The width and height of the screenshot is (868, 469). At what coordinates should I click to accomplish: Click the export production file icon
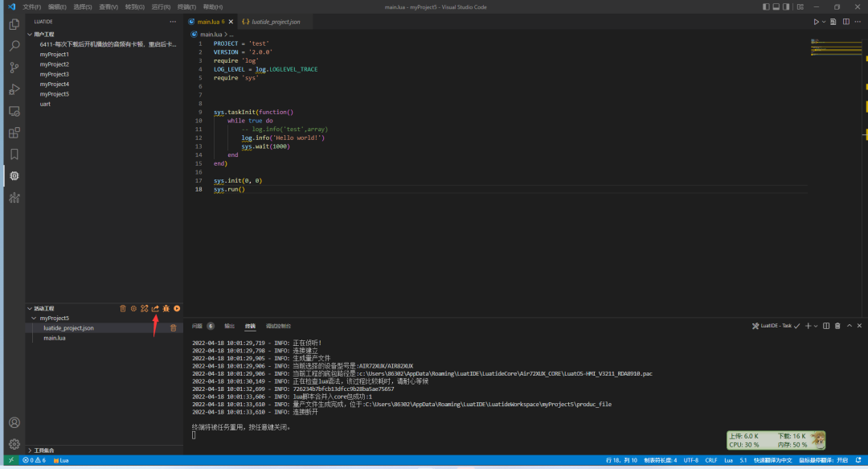coord(155,308)
